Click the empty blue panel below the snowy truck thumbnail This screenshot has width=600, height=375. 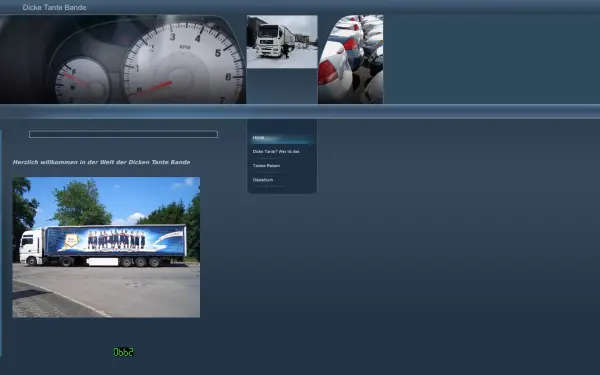pyautogui.click(x=282, y=86)
